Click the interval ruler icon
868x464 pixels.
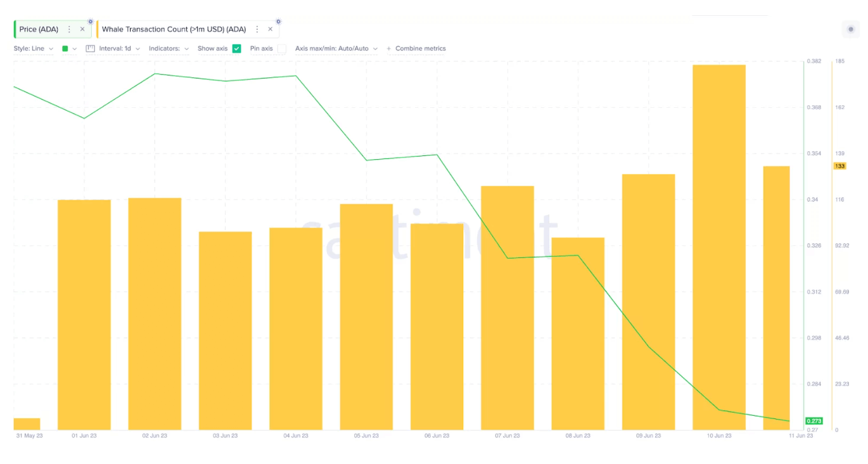click(90, 48)
